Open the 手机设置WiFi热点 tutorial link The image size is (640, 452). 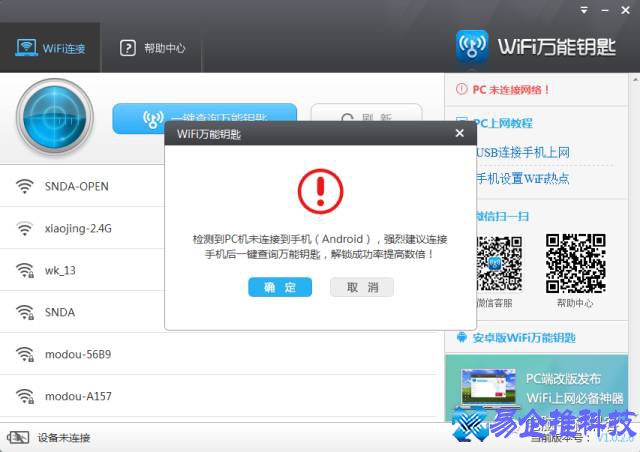click(523, 178)
